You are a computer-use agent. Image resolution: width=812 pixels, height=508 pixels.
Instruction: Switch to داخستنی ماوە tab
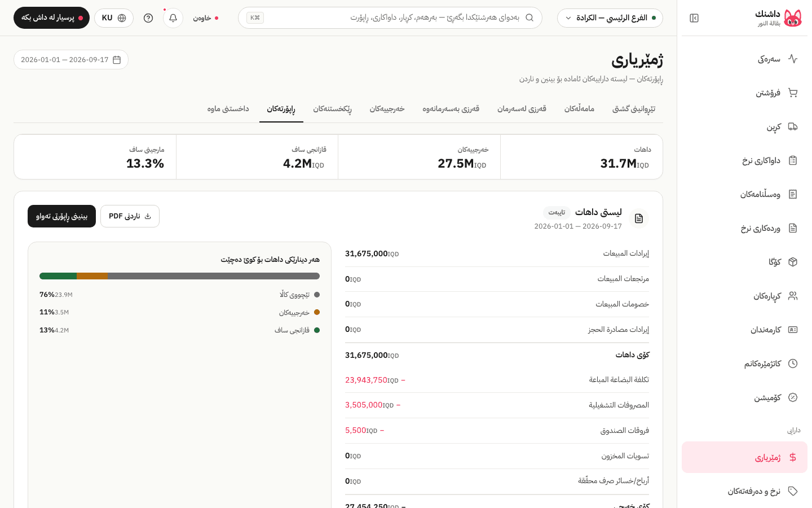click(228, 109)
